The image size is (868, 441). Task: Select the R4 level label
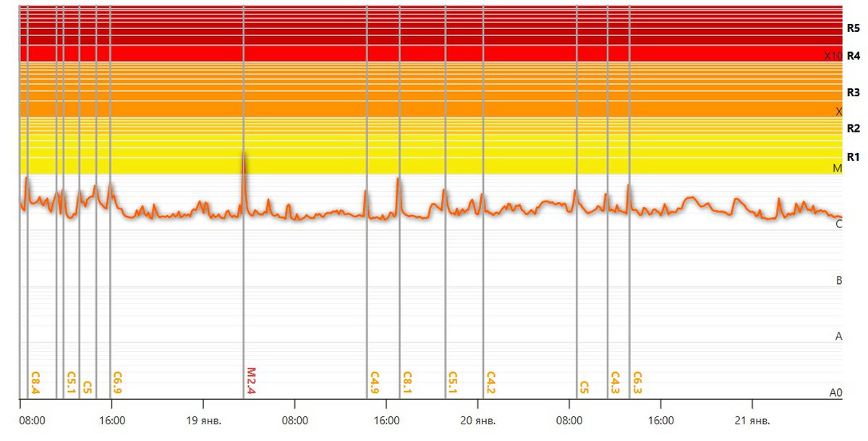pos(853,56)
